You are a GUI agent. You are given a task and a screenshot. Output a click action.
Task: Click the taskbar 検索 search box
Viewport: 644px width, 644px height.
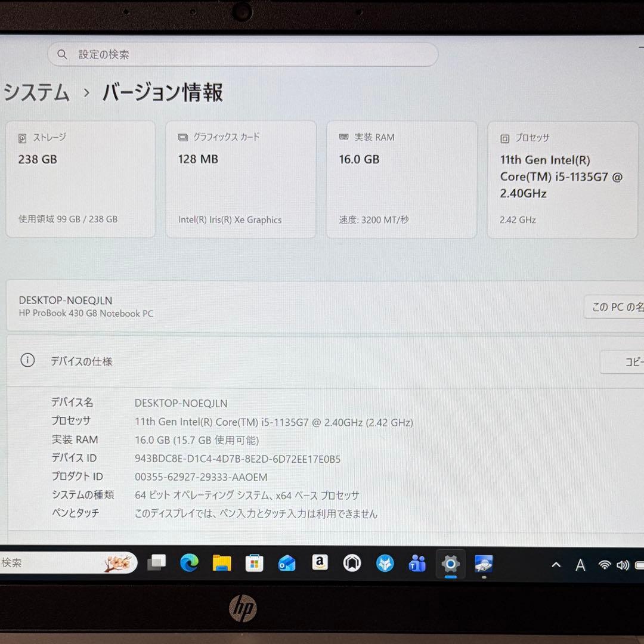(x=68, y=563)
